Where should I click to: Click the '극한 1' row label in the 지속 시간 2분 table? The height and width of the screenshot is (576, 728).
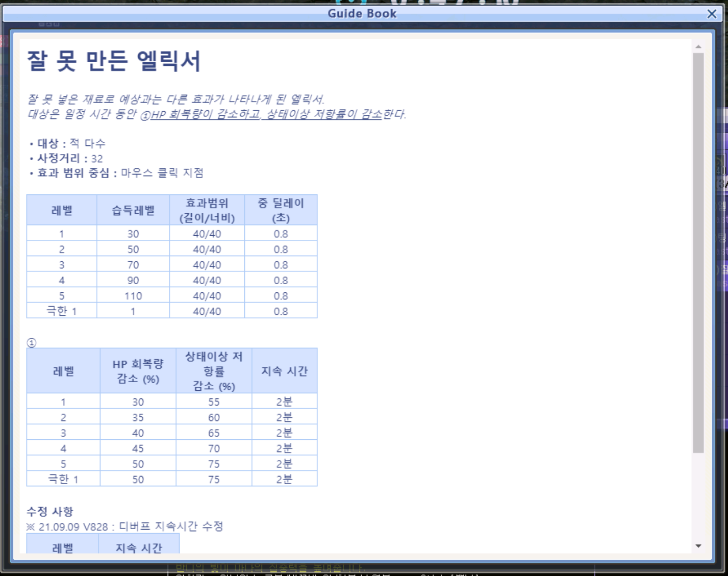pyautogui.click(x=63, y=479)
